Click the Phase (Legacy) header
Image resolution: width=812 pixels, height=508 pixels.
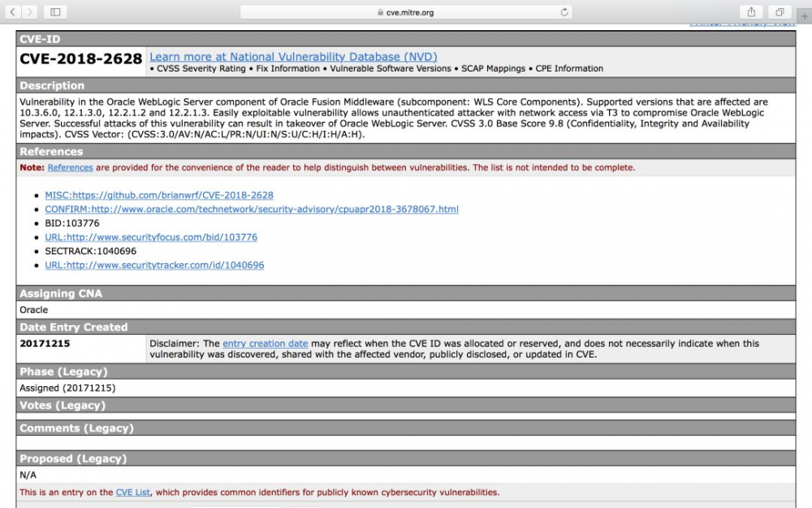click(406, 371)
